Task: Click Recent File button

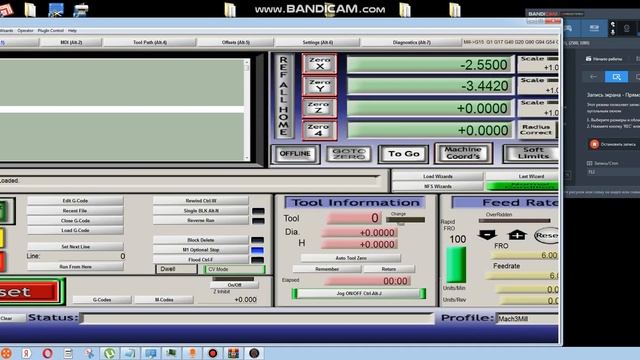Action: tap(75, 211)
